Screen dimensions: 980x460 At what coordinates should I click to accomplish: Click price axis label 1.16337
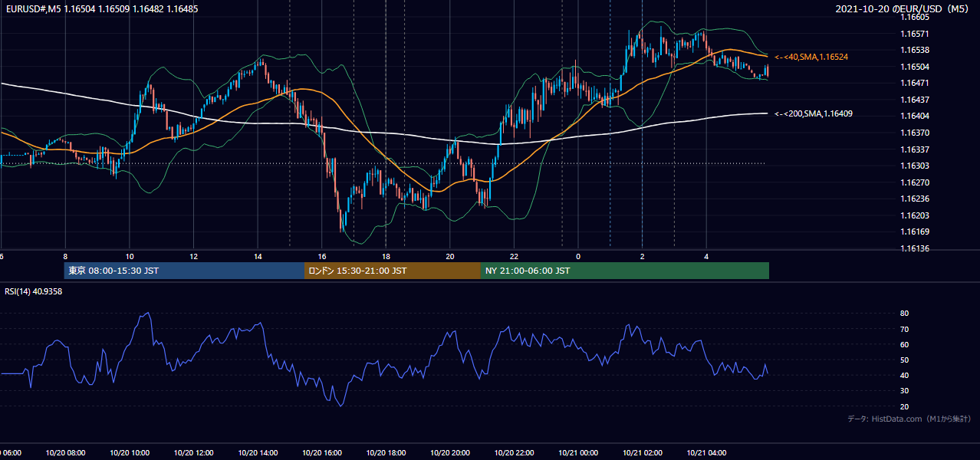pos(915,149)
